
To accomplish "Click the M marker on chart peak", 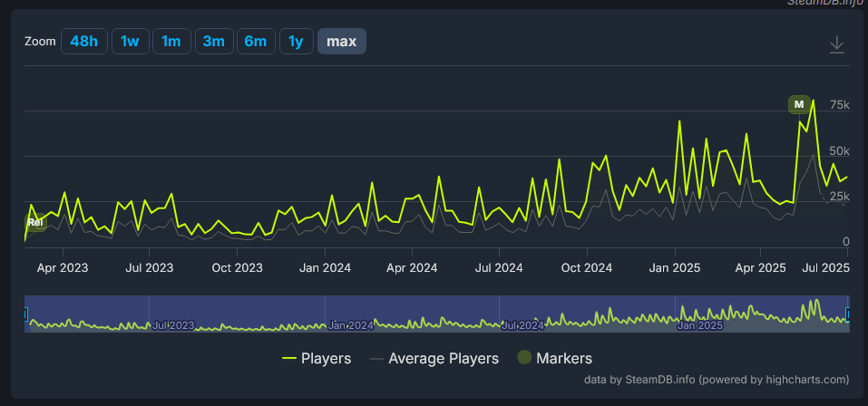I will pos(799,104).
